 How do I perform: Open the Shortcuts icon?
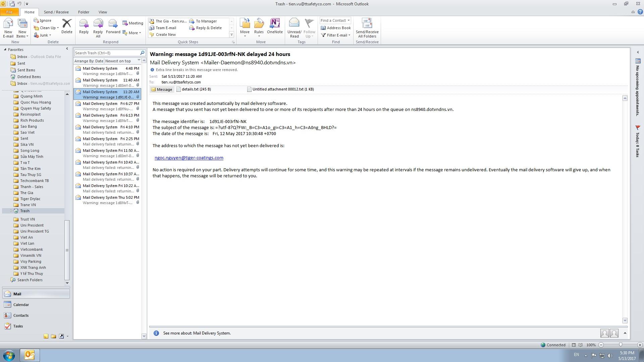pos(61,336)
